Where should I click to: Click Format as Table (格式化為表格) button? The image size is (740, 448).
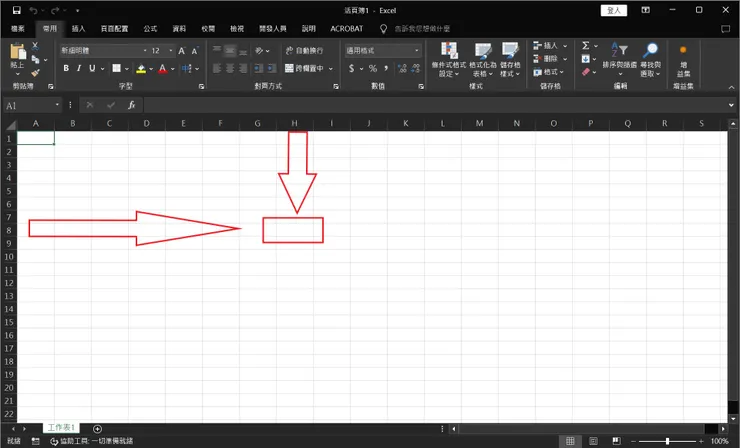(x=483, y=60)
